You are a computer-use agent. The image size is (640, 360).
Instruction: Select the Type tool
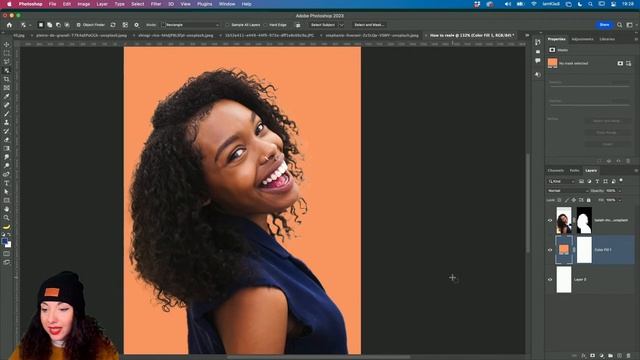[x=7, y=183]
